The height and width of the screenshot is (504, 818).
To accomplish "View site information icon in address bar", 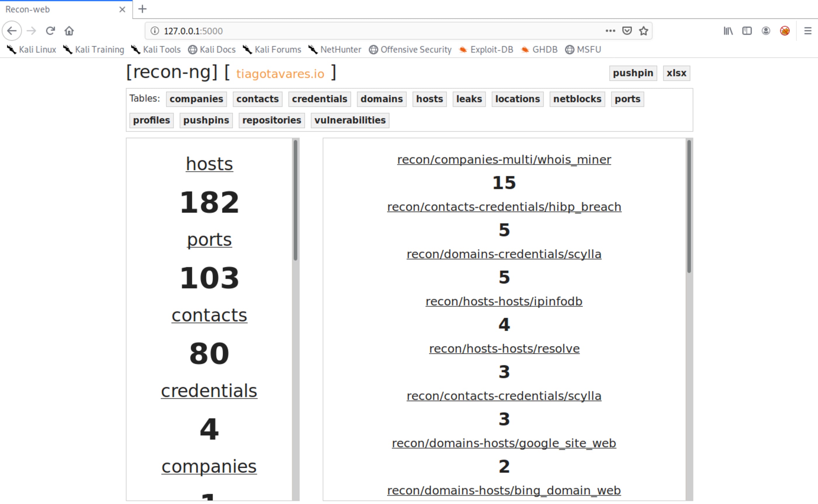I will pos(155,31).
